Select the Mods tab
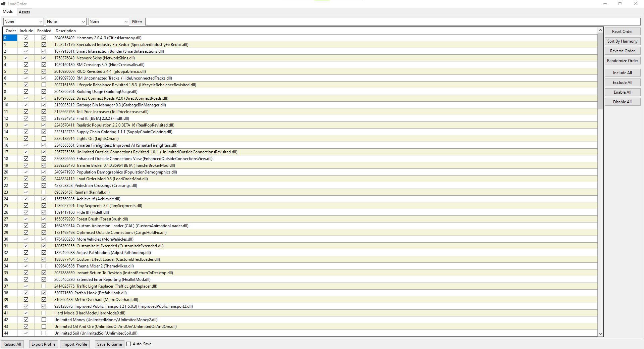This screenshot has height=349, width=644. point(8,11)
